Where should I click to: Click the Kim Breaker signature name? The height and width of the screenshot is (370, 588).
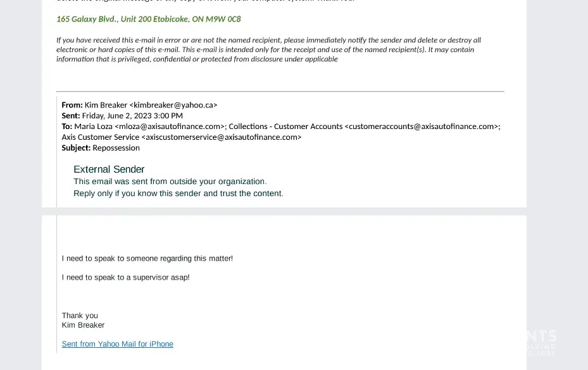(x=83, y=325)
